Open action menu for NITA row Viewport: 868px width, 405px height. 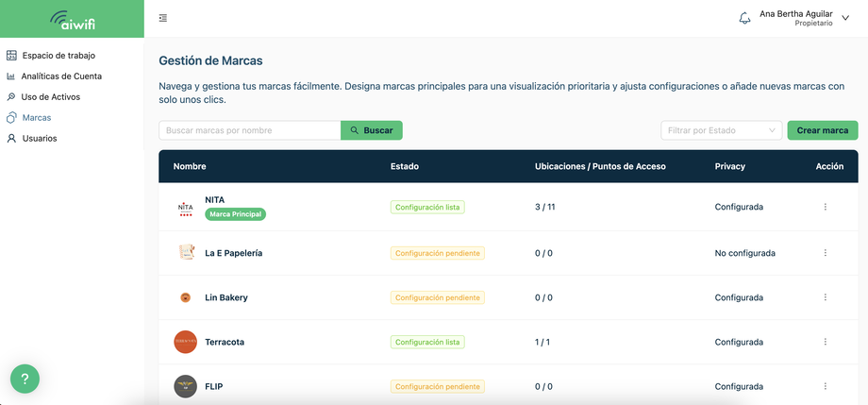click(x=825, y=207)
